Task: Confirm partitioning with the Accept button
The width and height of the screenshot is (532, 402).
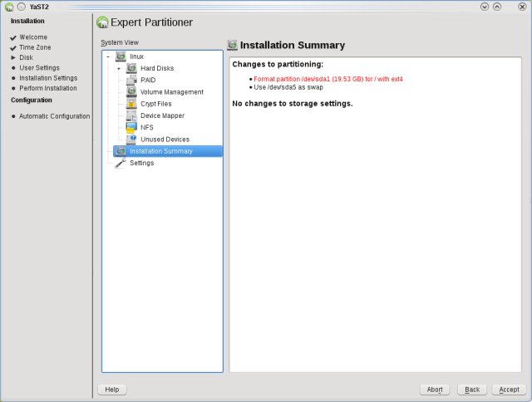Action: point(509,390)
